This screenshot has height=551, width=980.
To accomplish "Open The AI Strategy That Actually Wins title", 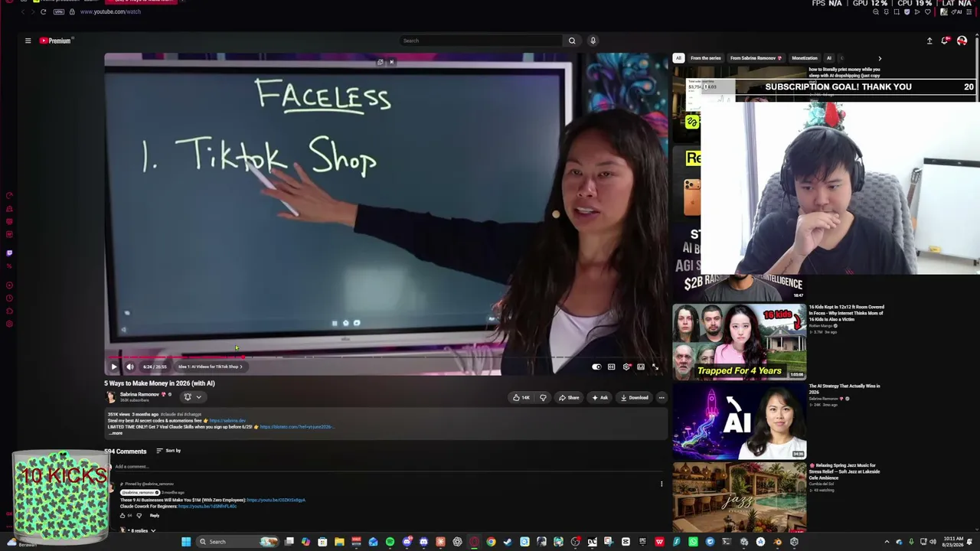I will (844, 389).
